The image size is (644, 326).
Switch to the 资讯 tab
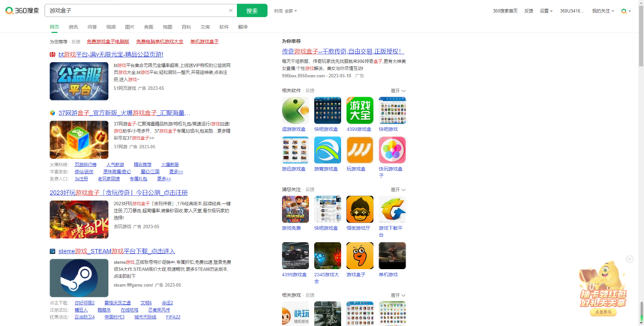pos(73,27)
